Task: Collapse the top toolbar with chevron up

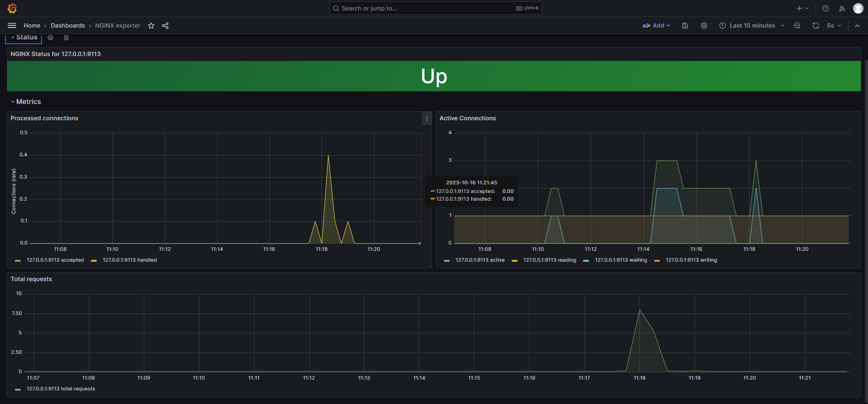Action: tap(857, 26)
